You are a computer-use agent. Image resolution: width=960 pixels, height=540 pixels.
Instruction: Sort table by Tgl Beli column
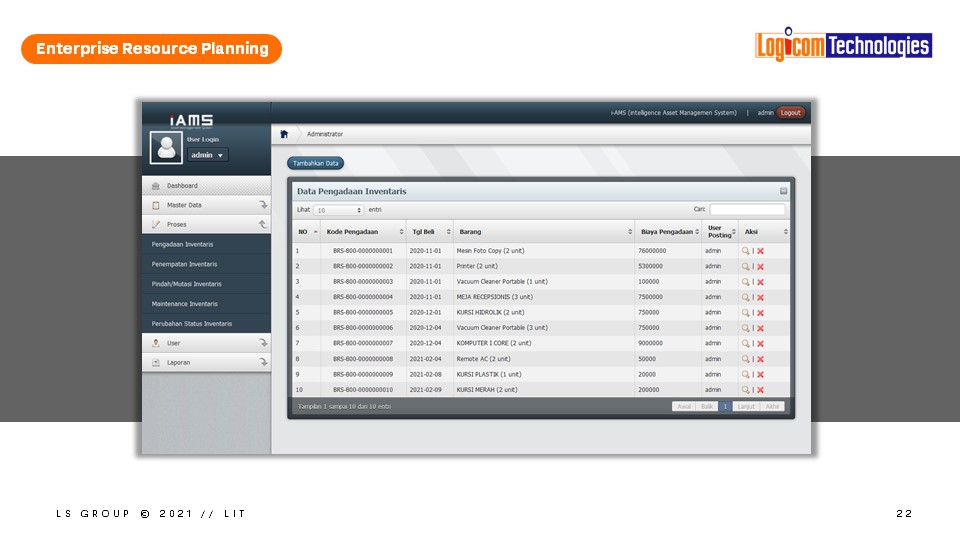point(429,231)
